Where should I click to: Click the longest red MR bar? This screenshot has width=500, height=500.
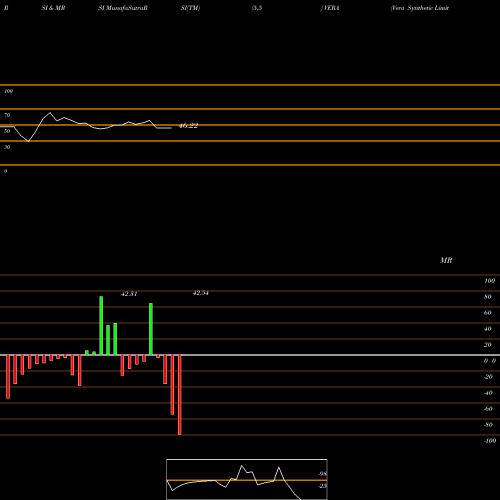pyautogui.click(x=180, y=395)
